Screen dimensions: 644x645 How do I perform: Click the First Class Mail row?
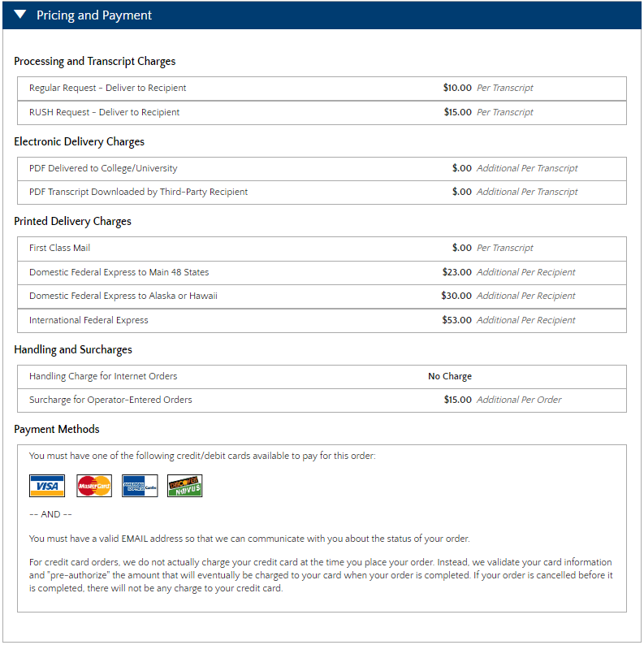coord(60,248)
